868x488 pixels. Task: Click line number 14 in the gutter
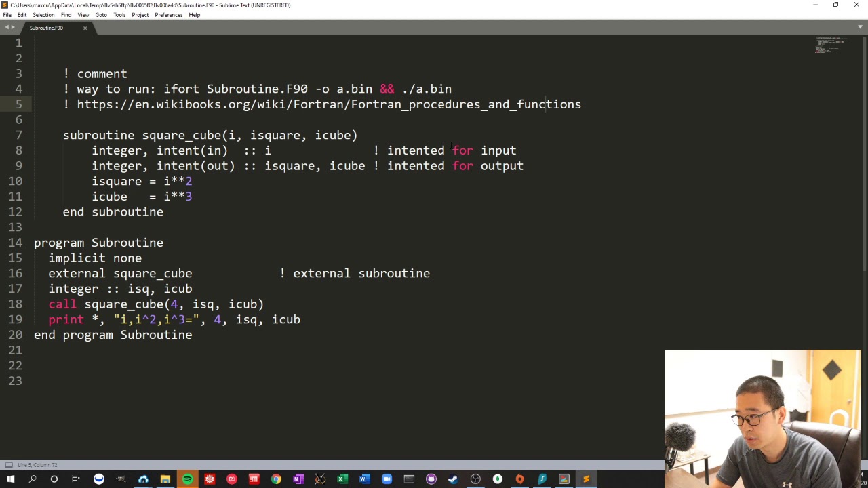16,243
